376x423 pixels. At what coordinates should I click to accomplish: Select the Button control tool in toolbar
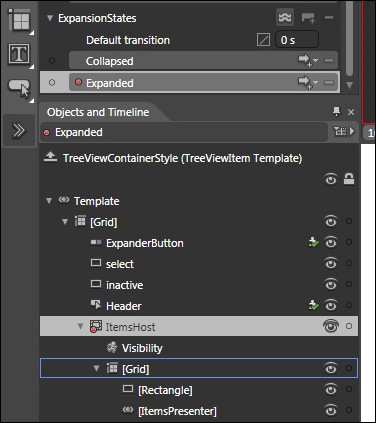point(19,88)
